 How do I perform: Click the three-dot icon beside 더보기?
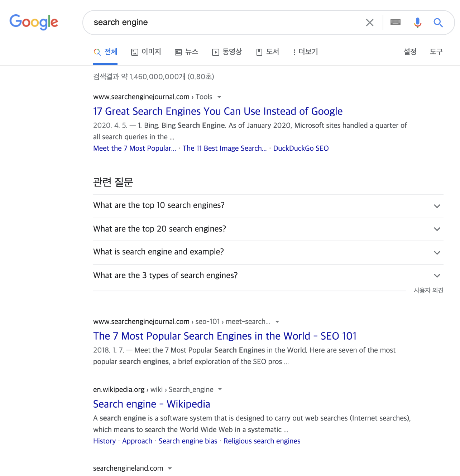[294, 52]
